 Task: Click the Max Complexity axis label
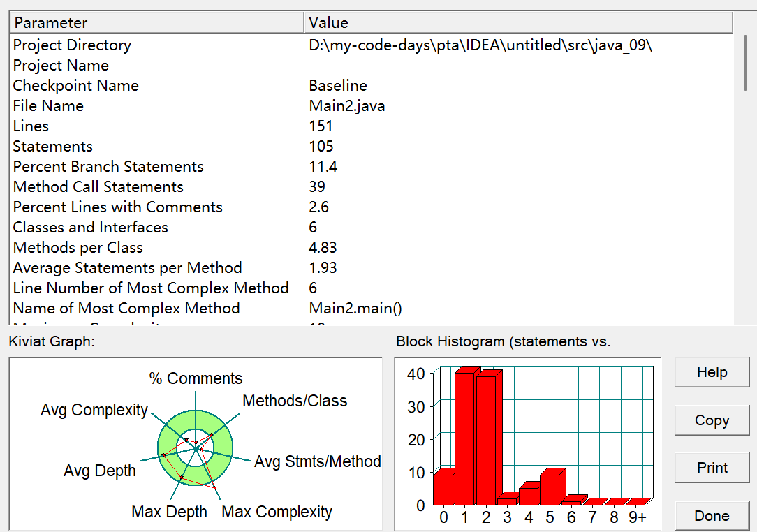277,512
